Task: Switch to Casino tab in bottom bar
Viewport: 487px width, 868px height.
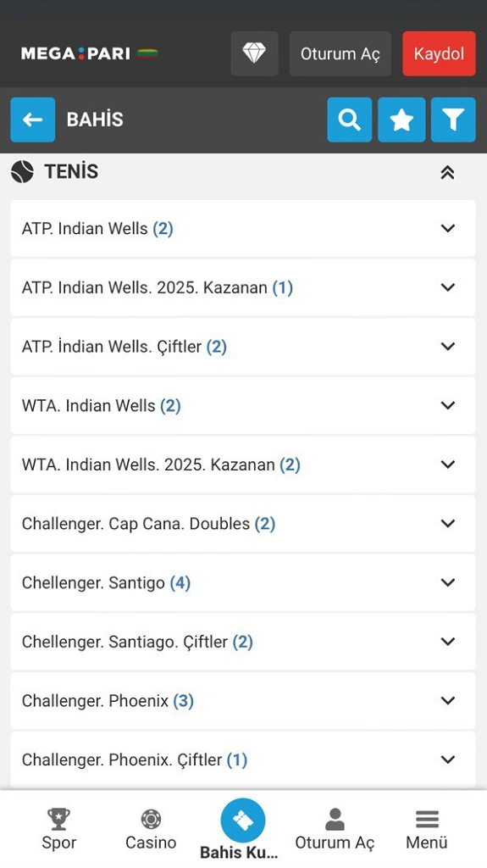Action: point(151,829)
